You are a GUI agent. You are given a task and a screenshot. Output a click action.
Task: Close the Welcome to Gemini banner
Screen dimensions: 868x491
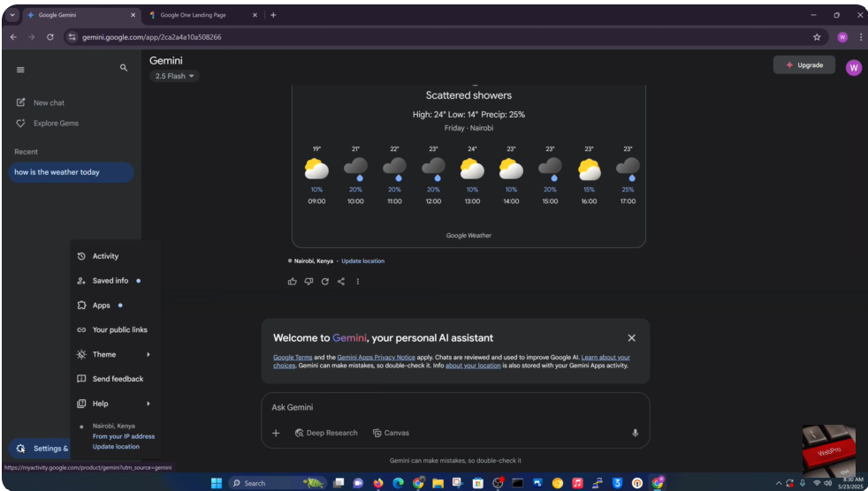[x=632, y=338]
